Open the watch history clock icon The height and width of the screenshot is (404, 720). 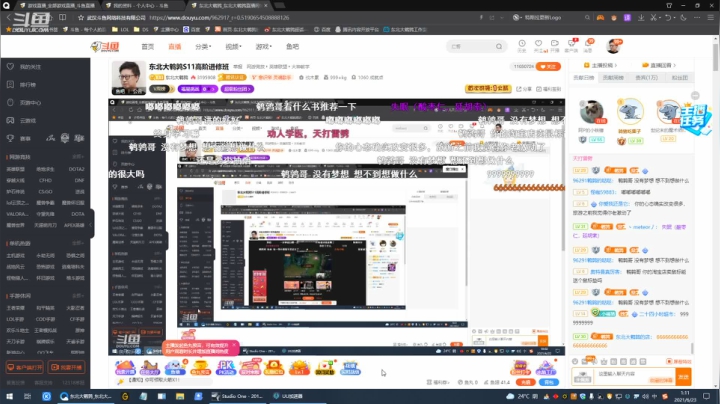point(522,45)
